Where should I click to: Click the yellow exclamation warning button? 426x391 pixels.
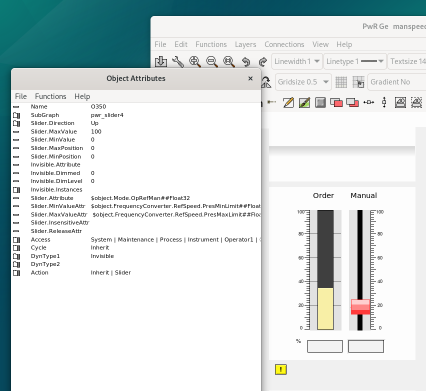[281, 369]
